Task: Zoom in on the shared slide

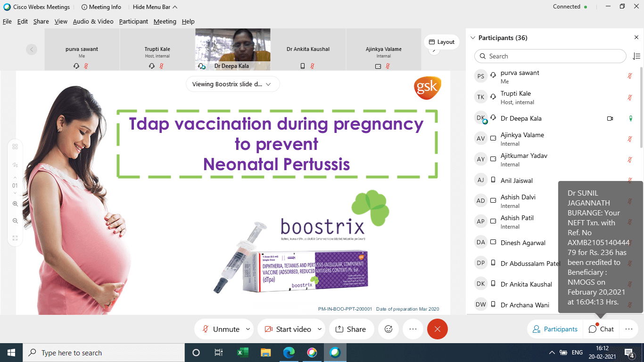Action: (x=15, y=204)
